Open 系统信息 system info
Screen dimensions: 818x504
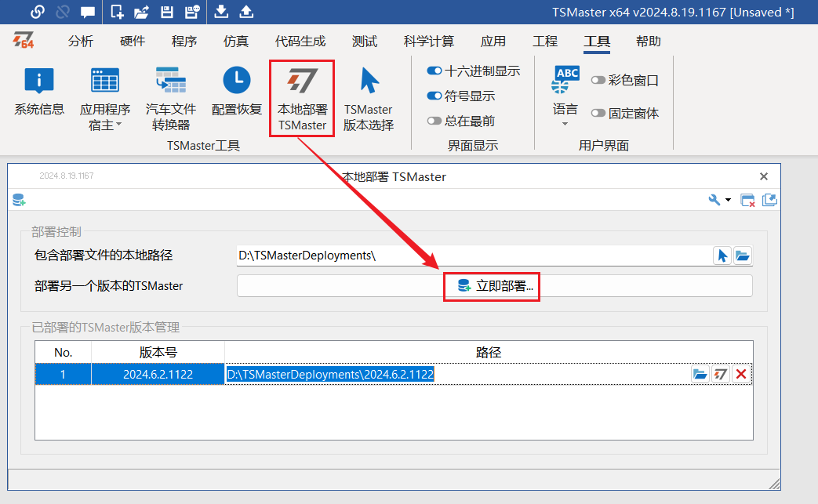pyautogui.click(x=39, y=92)
